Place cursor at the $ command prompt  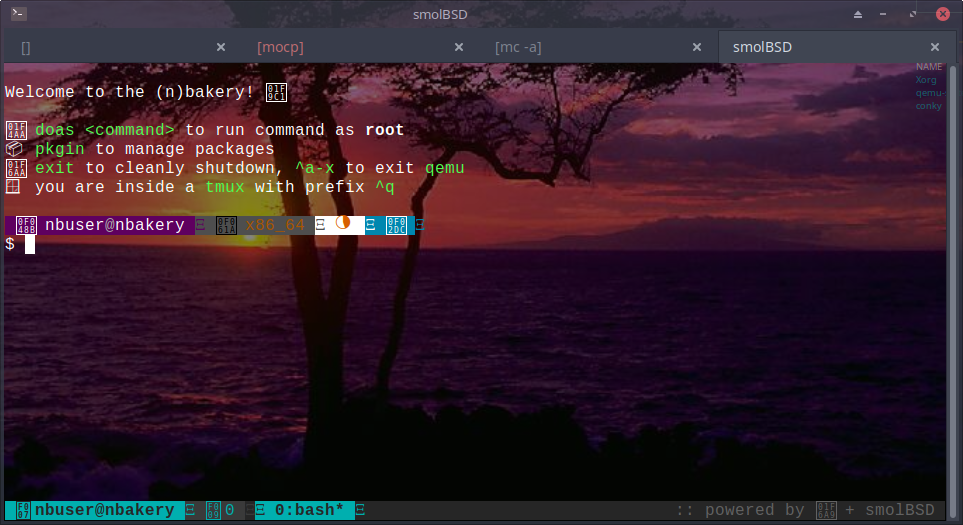pos(30,244)
